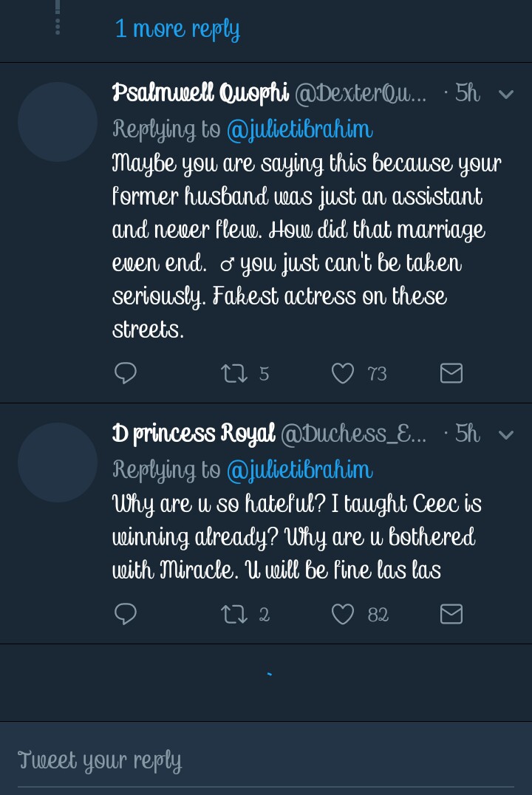Screen dimensions: 532x795
Task: Open @julietibrahim mention in Psalmwell's reply
Action: coord(299,130)
